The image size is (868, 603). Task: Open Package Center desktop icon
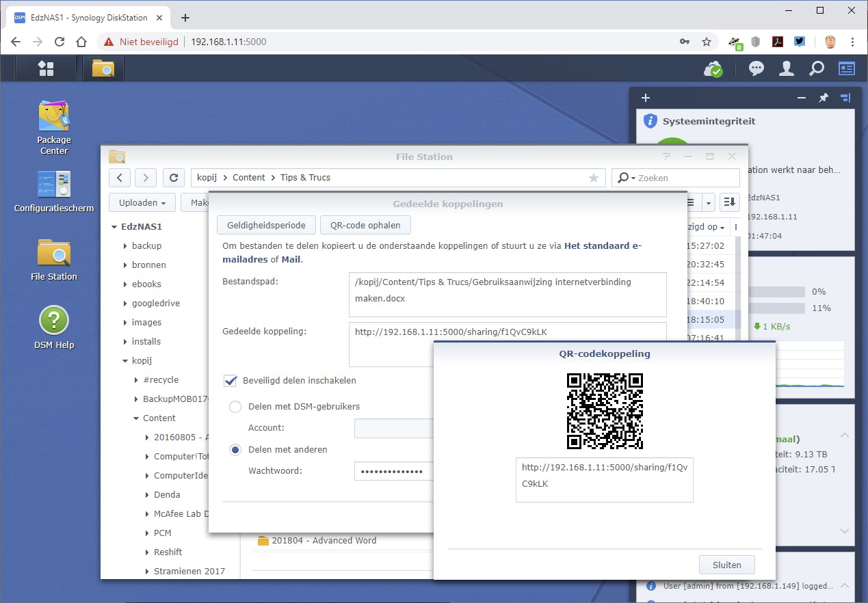click(x=54, y=127)
